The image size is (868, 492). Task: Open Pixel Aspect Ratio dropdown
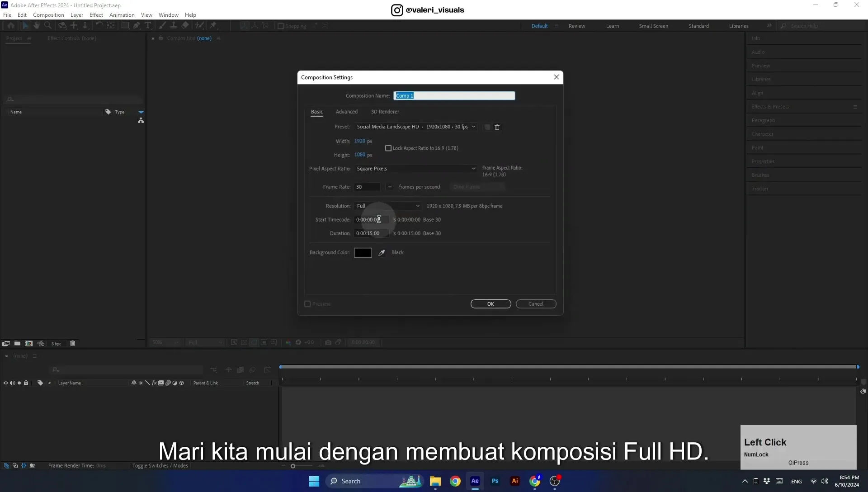(x=416, y=169)
